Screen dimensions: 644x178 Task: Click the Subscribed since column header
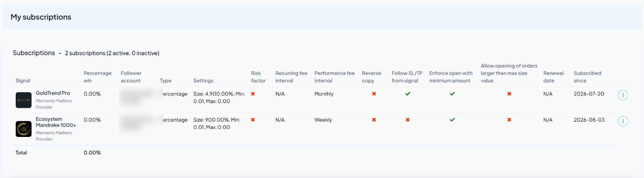pos(588,77)
